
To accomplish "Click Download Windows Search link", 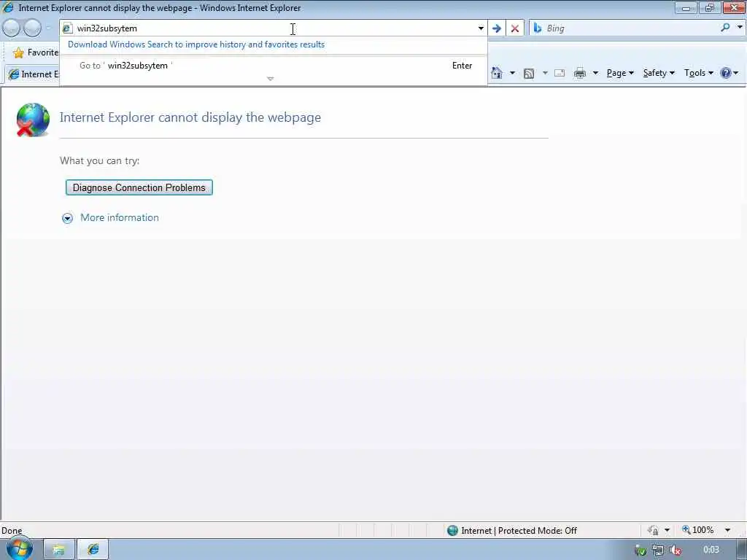I will point(196,44).
